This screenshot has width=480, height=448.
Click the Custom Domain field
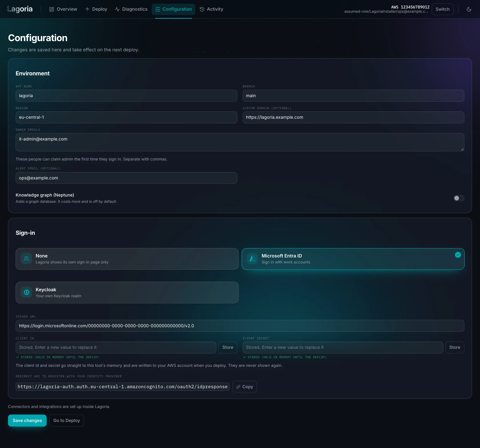(x=353, y=117)
